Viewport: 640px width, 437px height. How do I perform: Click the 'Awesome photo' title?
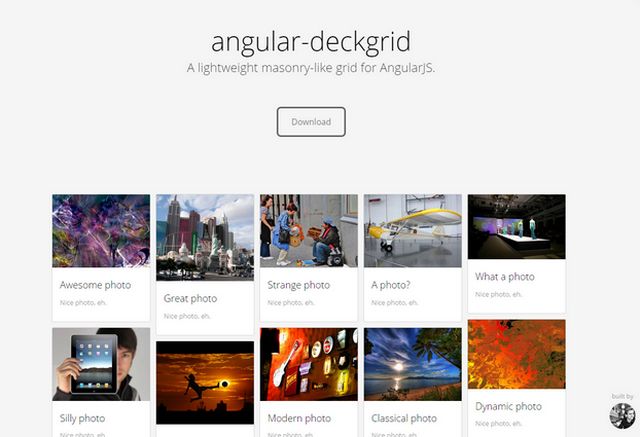(96, 285)
